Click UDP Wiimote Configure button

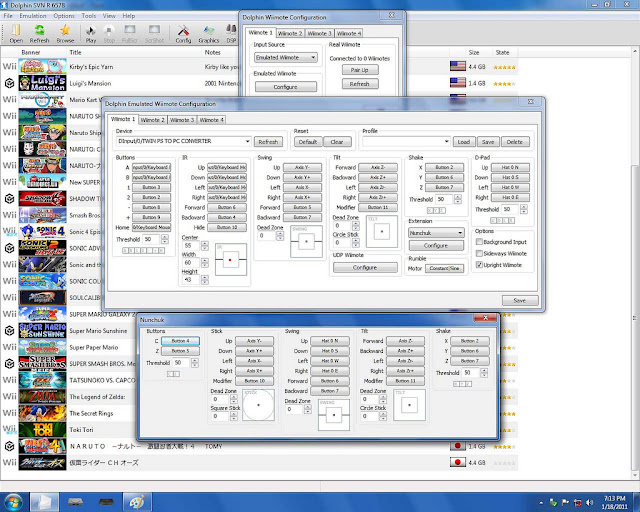(x=365, y=267)
